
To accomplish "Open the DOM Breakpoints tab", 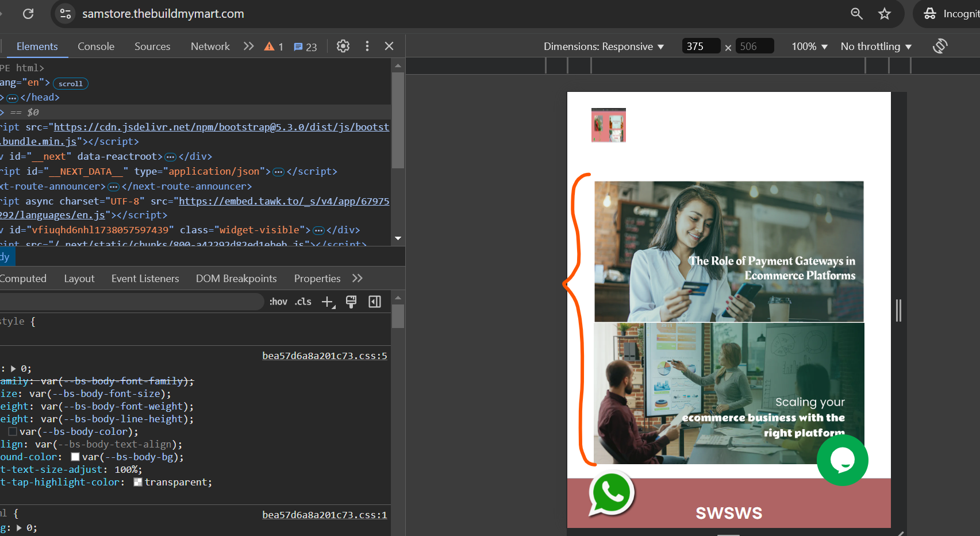I will pos(236,279).
